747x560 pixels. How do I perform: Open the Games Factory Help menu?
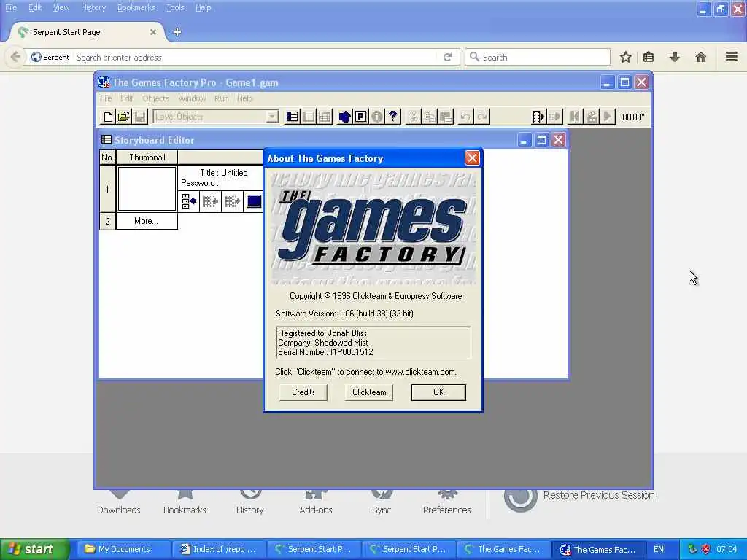[245, 98]
